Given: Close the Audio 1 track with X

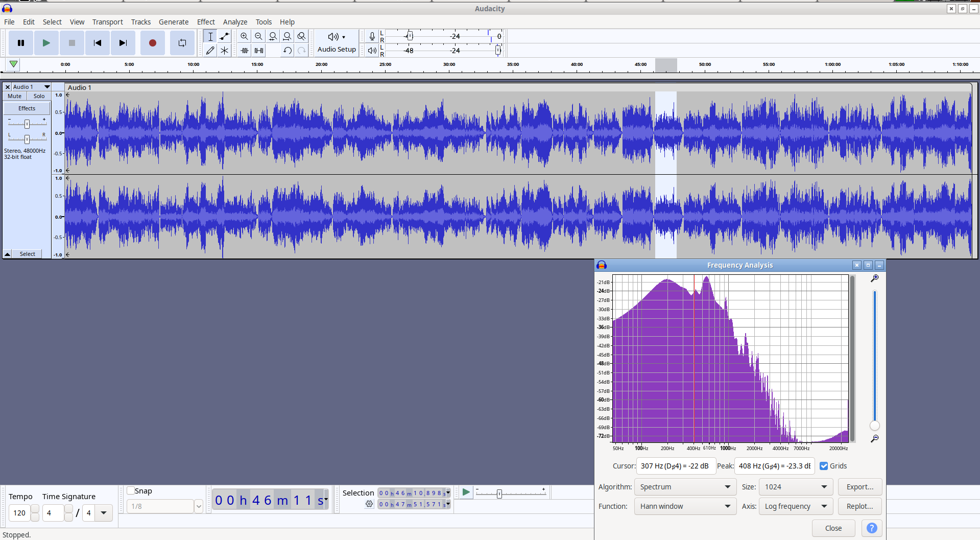Looking at the screenshot, I should coord(8,87).
